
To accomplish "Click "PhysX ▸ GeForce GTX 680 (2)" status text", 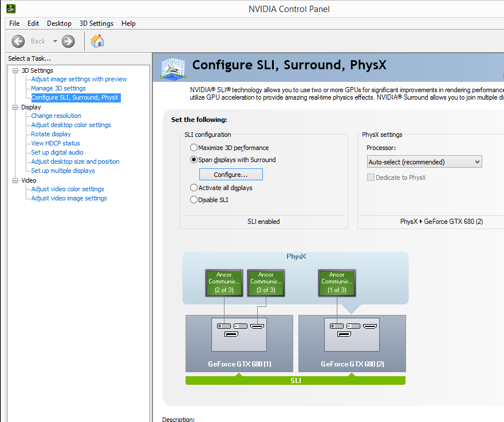I will [442, 222].
